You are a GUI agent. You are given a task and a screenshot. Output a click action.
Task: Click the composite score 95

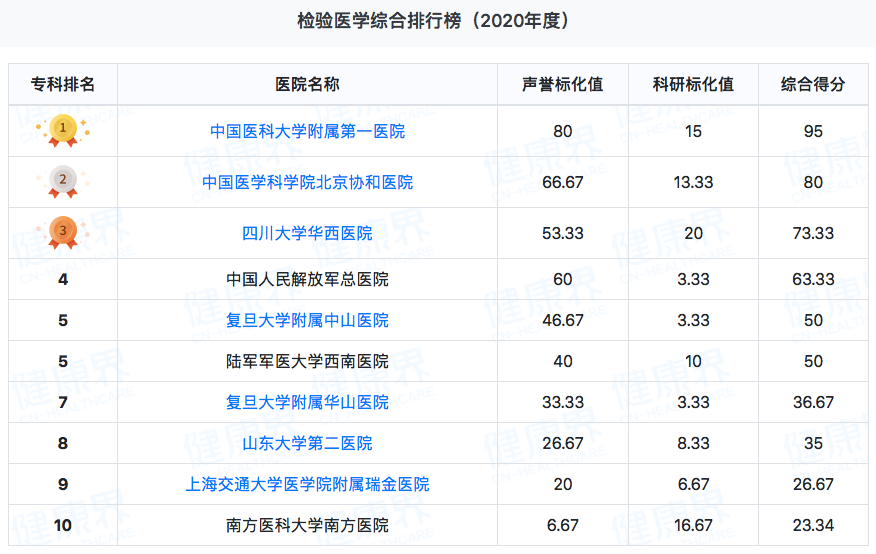click(813, 131)
